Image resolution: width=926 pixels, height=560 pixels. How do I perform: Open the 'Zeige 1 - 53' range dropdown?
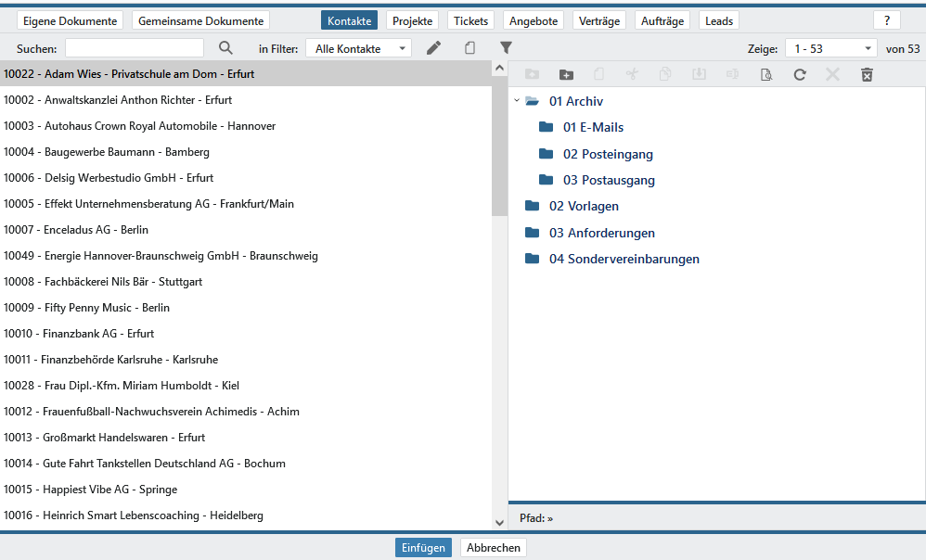pyautogui.click(x=830, y=48)
